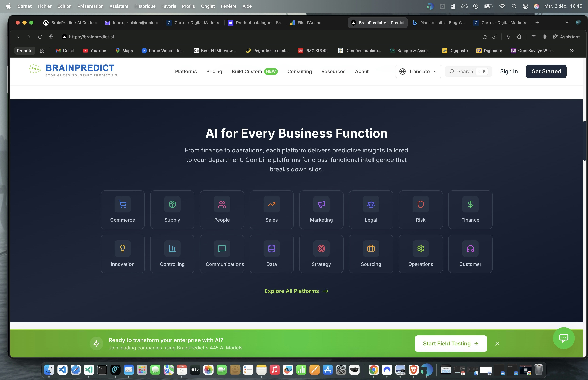Select the Risk shield icon
This screenshot has width=588, height=380.
tap(420, 204)
